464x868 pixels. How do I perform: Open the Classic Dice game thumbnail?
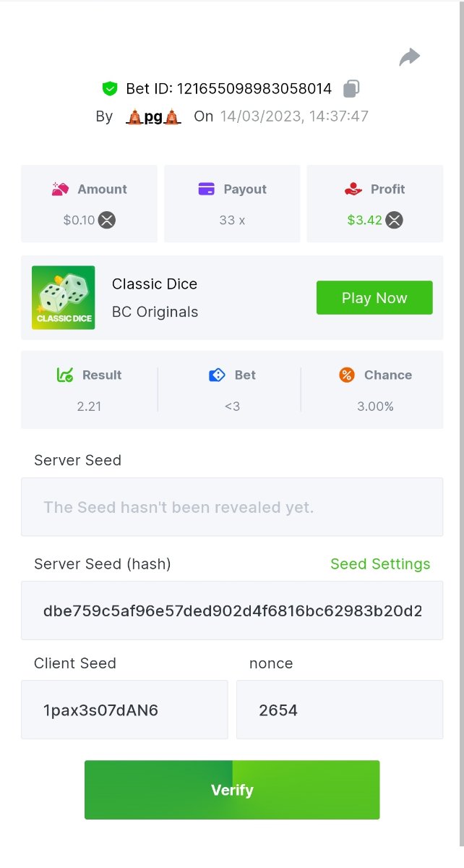[x=63, y=297]
